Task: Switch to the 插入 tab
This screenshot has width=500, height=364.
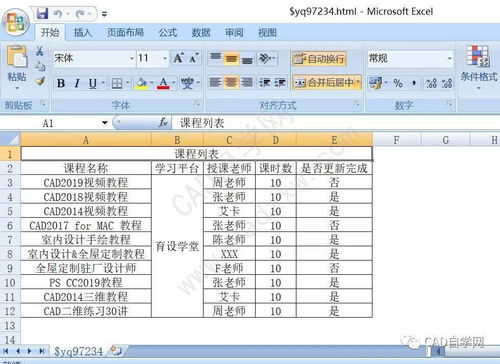Action: 83,33
